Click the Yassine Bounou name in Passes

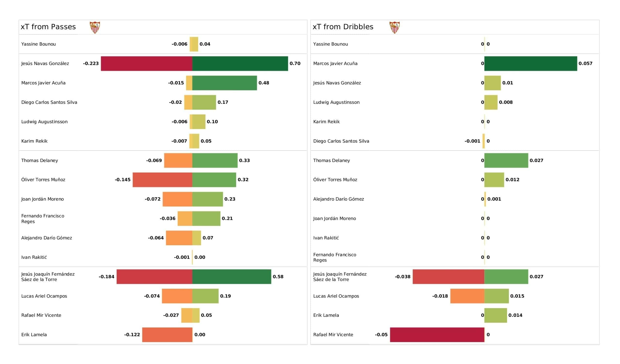coord(38,44)
